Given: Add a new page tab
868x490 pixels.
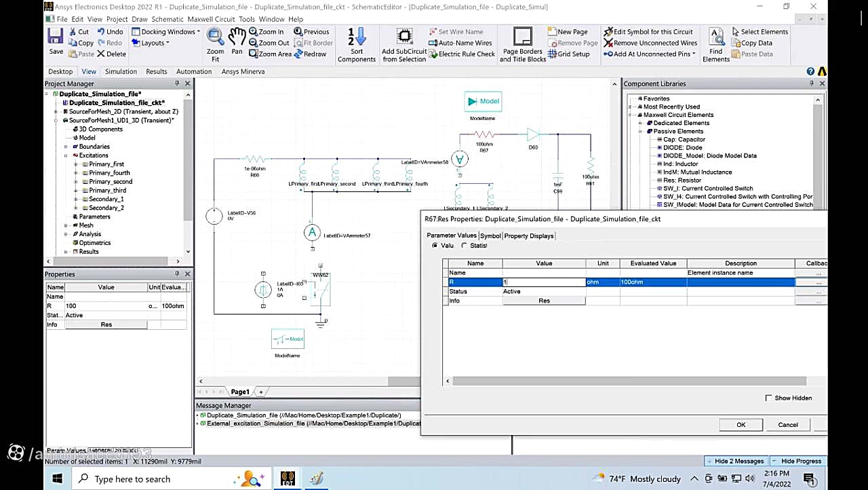Looking at the screenshot, I should [260, 392].
